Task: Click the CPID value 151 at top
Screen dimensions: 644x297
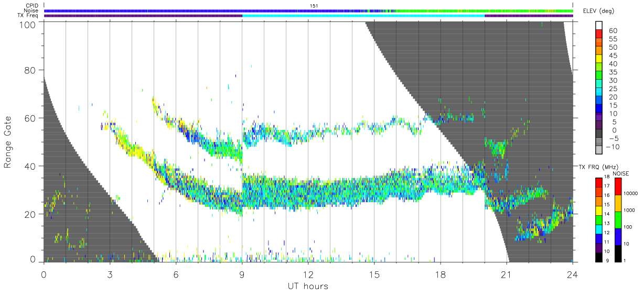Action: pyautogui.click(x=314, y=6)
